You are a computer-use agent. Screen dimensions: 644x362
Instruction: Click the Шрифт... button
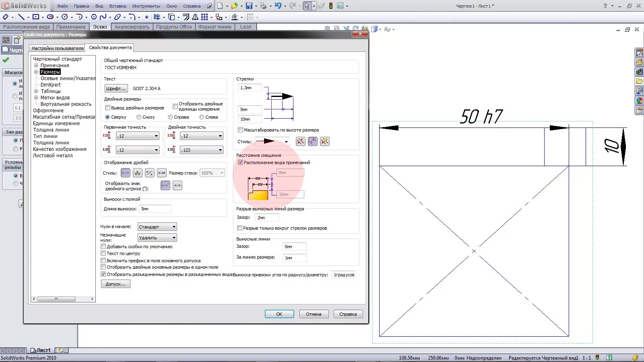[x=116, y=88]
